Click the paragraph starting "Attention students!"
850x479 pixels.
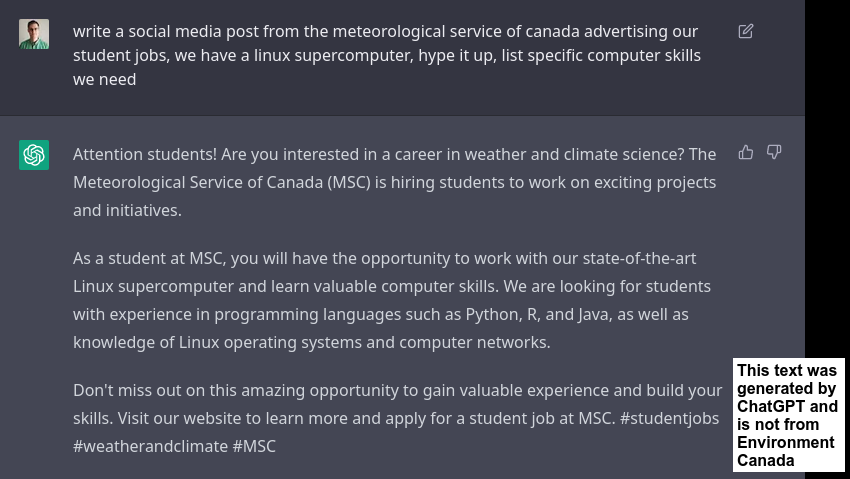pyautogui.click(x=395, y=182)
